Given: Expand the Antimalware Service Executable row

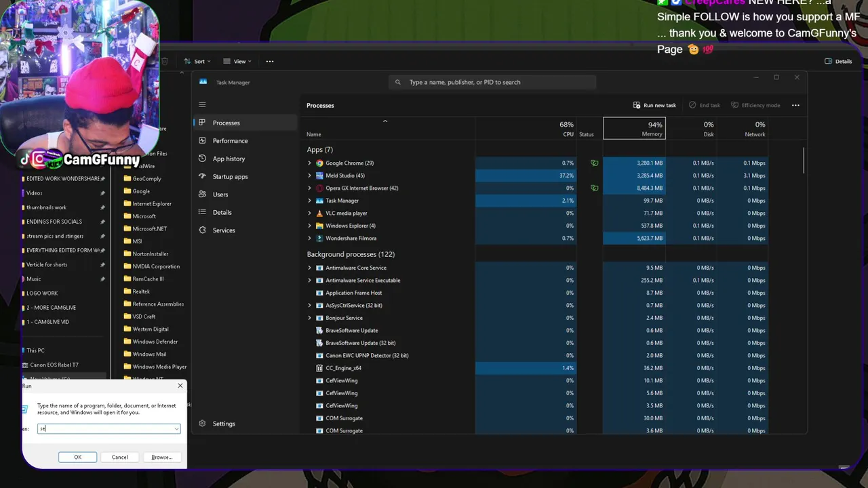Looking at the screenshot, I should [x=309, y=281].
